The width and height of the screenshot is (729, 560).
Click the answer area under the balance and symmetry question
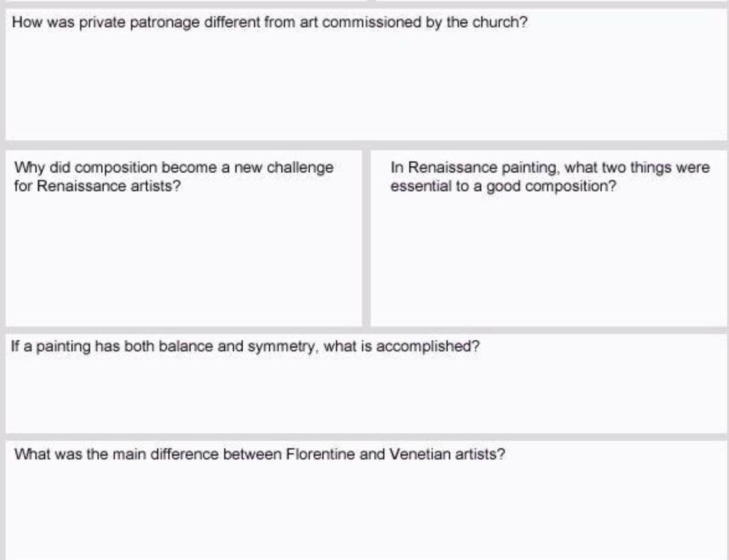pos(365,394)
